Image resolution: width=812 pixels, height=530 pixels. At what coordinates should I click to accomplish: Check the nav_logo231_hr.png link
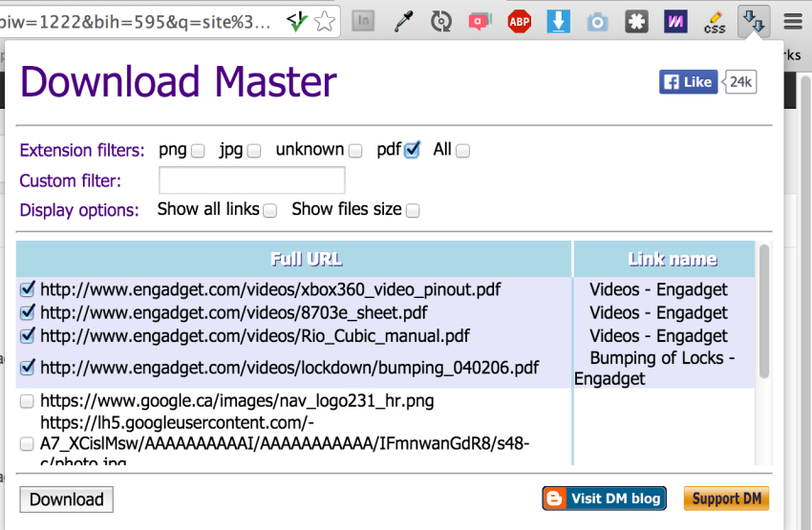pos(27,401)
